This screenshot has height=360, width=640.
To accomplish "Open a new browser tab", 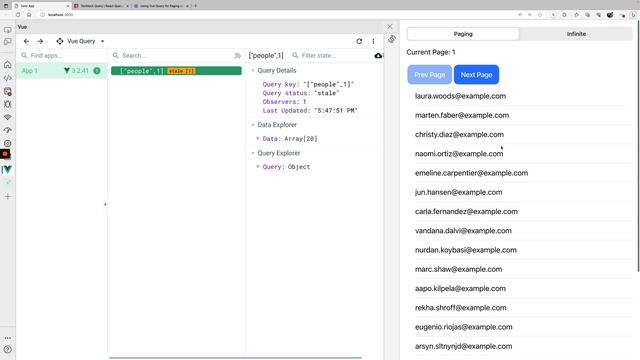I will click(196, 6).
